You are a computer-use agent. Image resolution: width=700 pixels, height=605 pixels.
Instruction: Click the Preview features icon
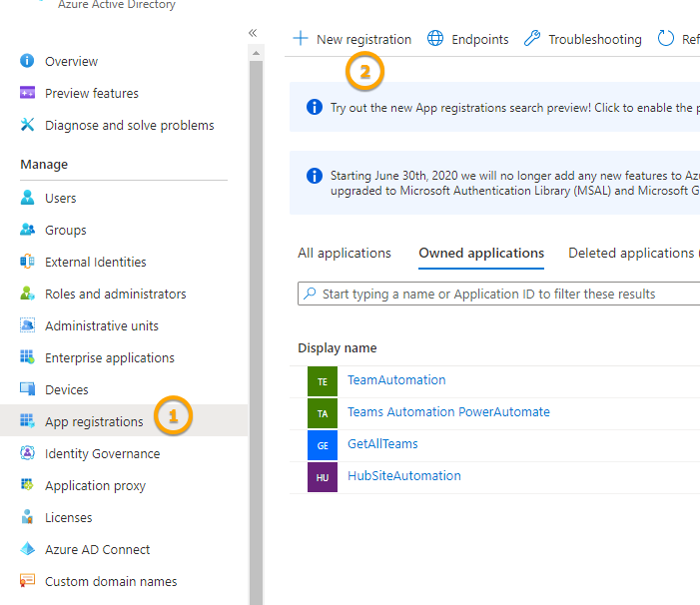pos(27,93)
